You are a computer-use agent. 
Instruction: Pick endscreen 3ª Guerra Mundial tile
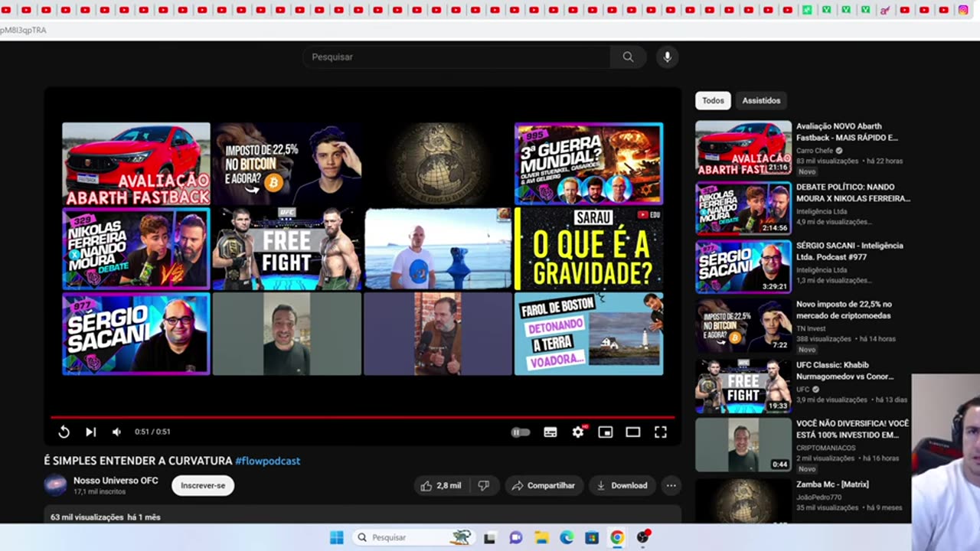589,164
